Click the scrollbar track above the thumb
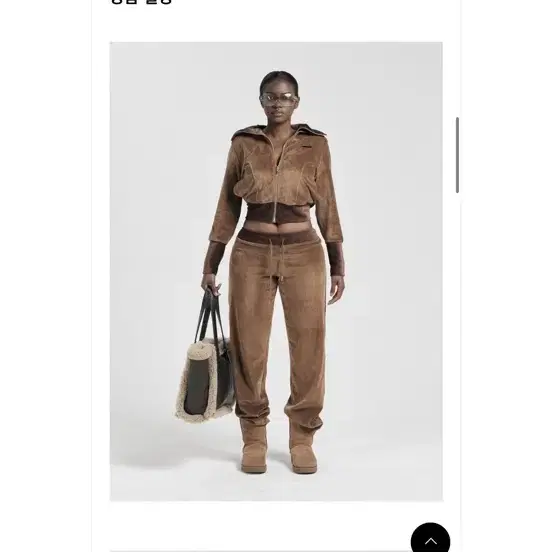 (x=457, y=58)
